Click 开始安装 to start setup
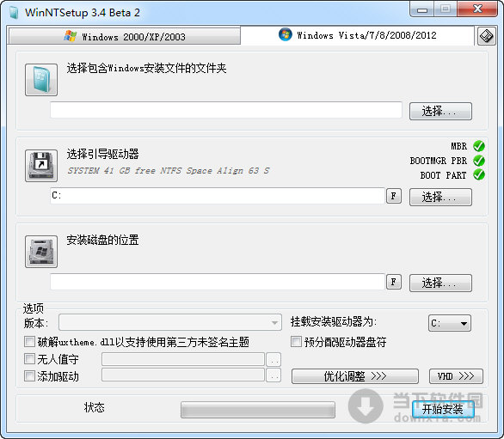504x439 pixels. coord(443,409)
